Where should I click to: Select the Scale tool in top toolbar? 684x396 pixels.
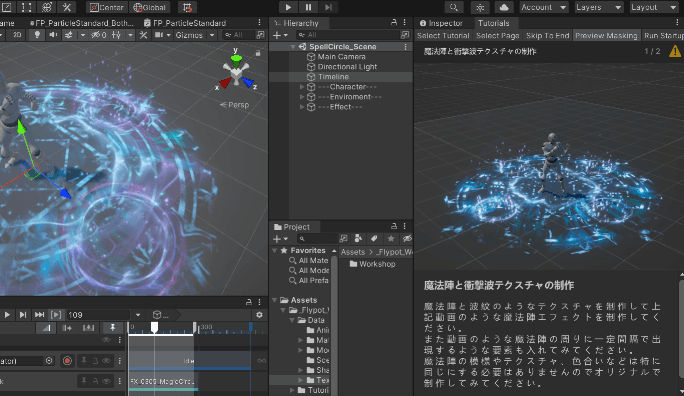pyautogui.click(x=7, y=7)
